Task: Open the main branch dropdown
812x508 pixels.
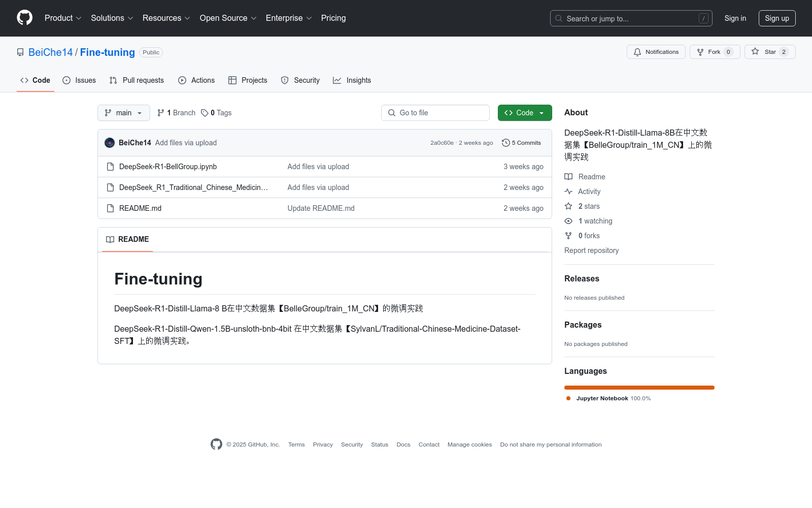Action: click(123, 113)
